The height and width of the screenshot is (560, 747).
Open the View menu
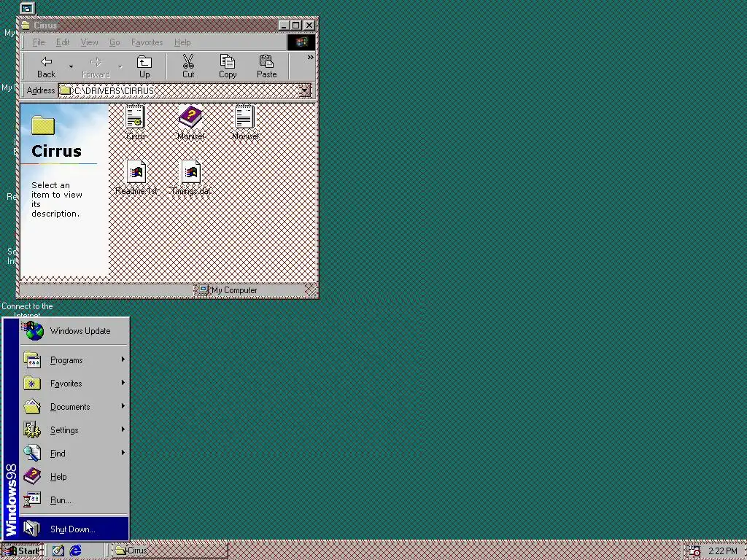89,42
